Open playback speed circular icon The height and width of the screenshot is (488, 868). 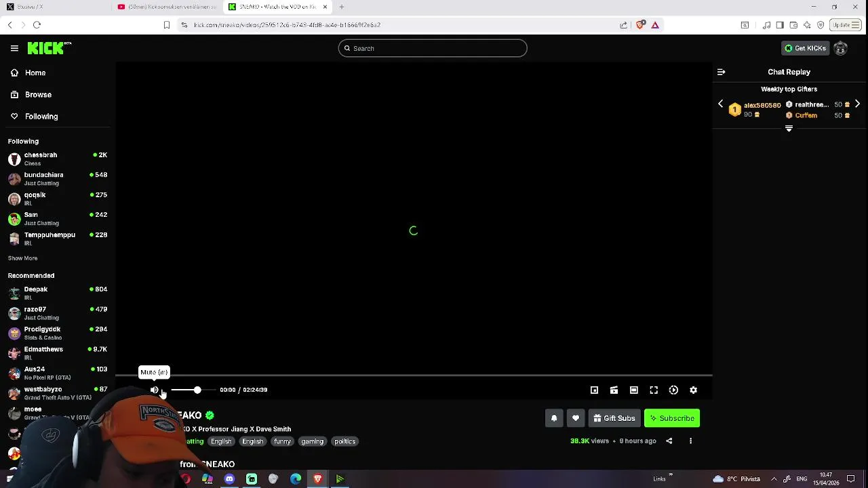(673, 390)
